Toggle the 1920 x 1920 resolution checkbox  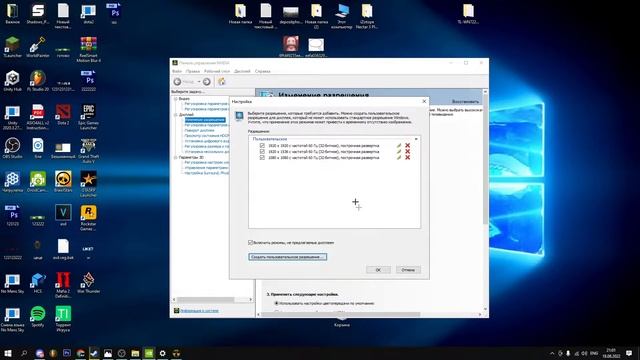[x=262, y=145]
